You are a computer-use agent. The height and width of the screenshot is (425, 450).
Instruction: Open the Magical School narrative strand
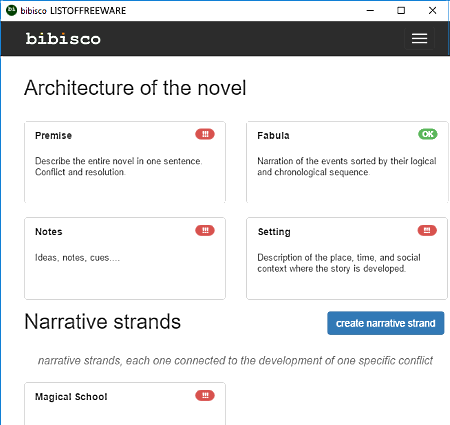click(x=125, y=404)
